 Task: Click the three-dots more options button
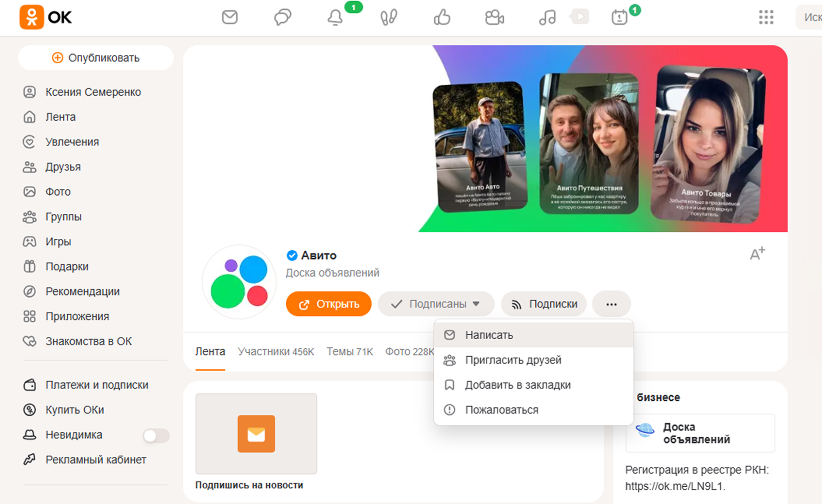611,304
